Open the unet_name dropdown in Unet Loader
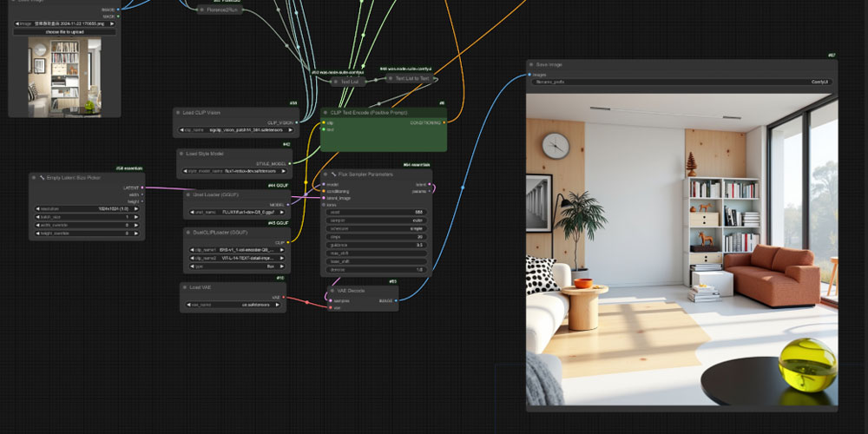The width and height of the screenshot is (868, 434). coord(237,213)
